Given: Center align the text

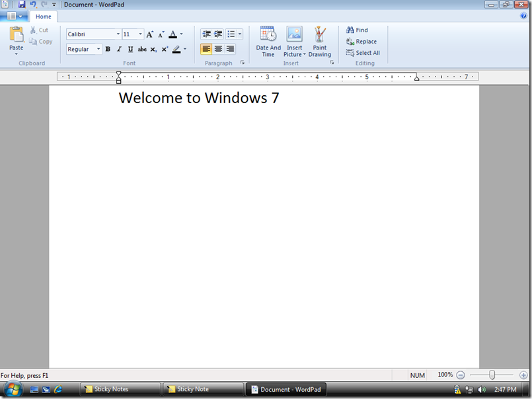Looking at the screenshot, I should coord(218,49).
